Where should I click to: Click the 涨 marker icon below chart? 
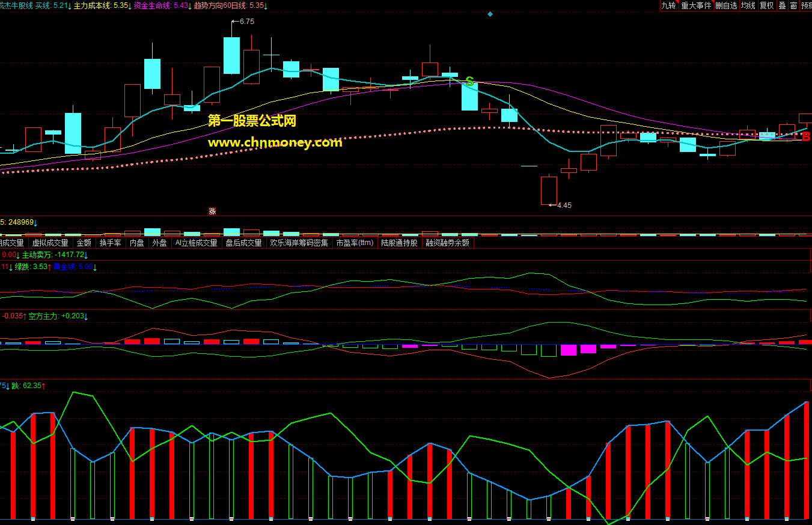click(x=212, y=211)
